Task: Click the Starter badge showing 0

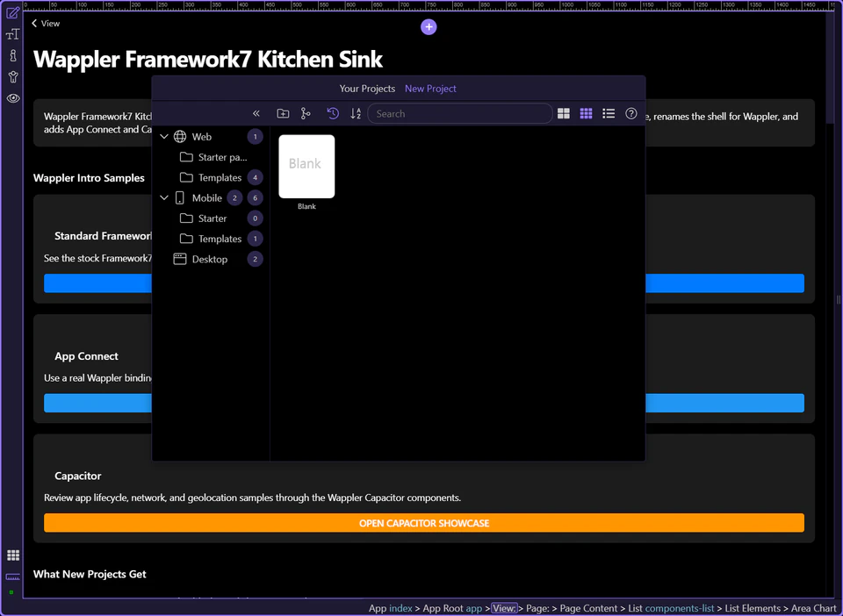Action: pos(256,218)
